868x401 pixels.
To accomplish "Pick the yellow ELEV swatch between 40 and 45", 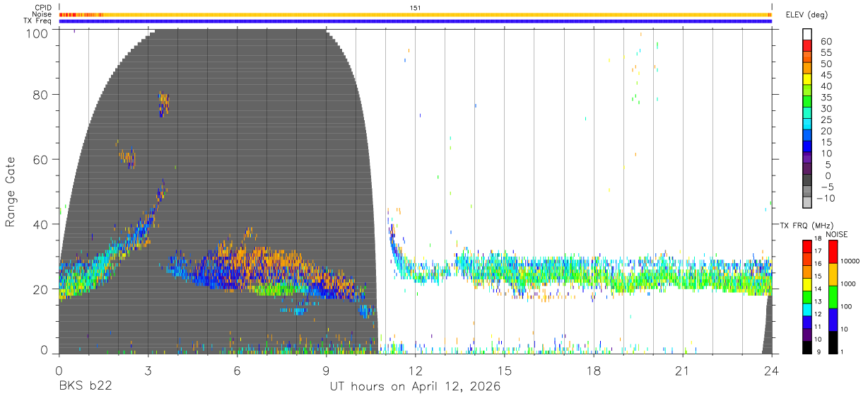I will 808,80.
